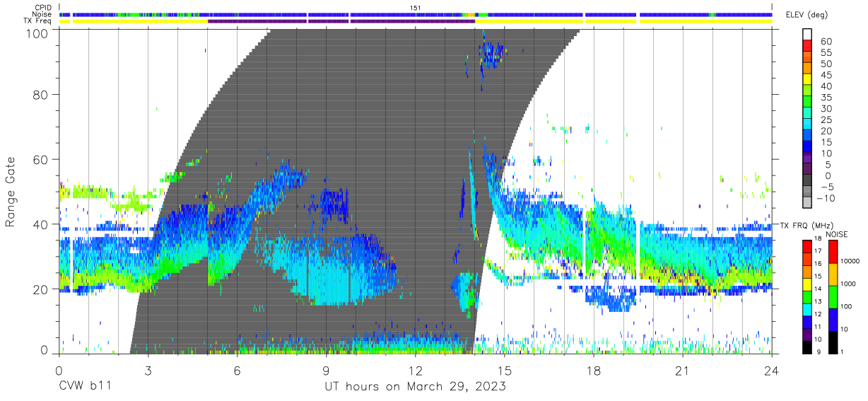This screenshot has width=868, height=401.
Task: Click the yellow segment of ELEV color bar
Action: pos(807,79)
